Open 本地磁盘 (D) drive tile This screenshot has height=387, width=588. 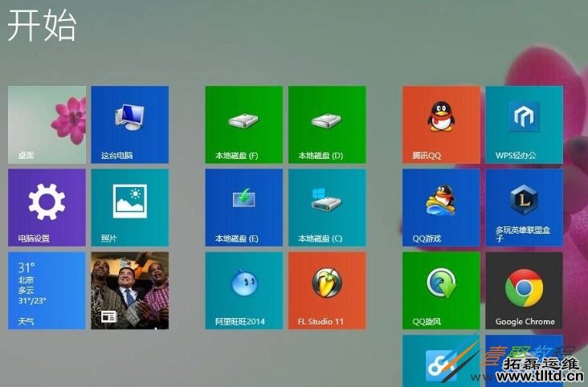[x=327, y=124]
